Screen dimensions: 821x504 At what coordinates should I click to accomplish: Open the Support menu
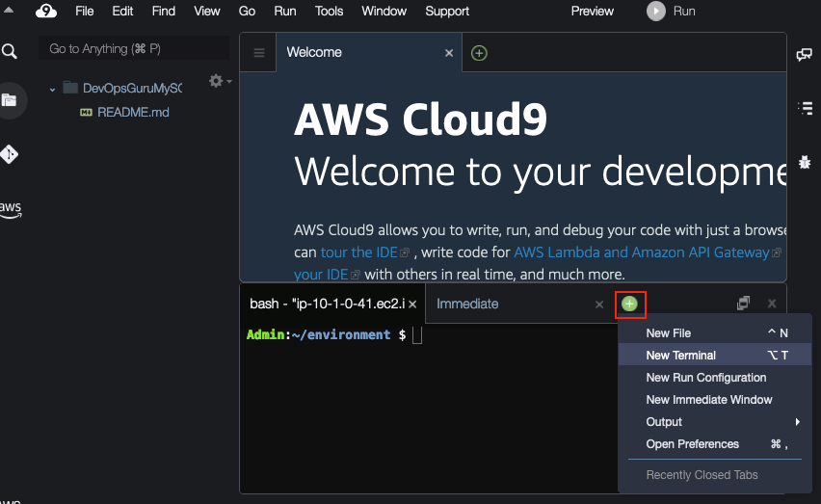point(447,11)
